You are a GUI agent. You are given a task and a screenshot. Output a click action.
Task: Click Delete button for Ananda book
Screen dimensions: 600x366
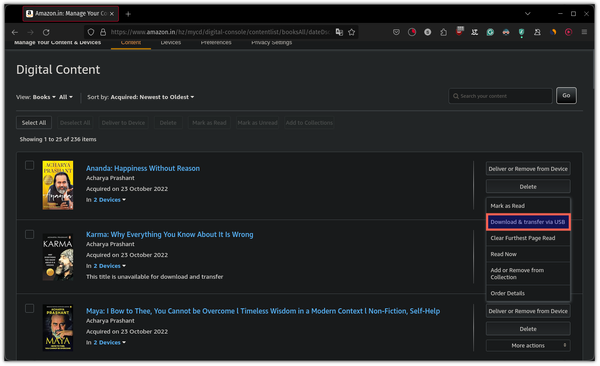[528, 187]
